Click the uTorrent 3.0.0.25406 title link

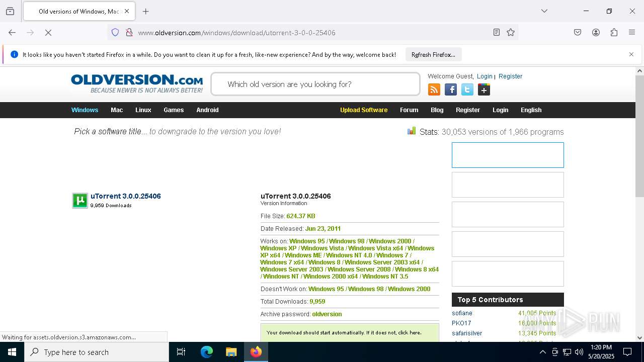pos(126,196)
